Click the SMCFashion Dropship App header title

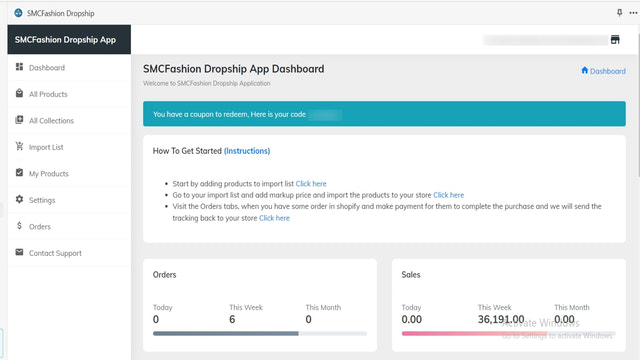point(65,40)
